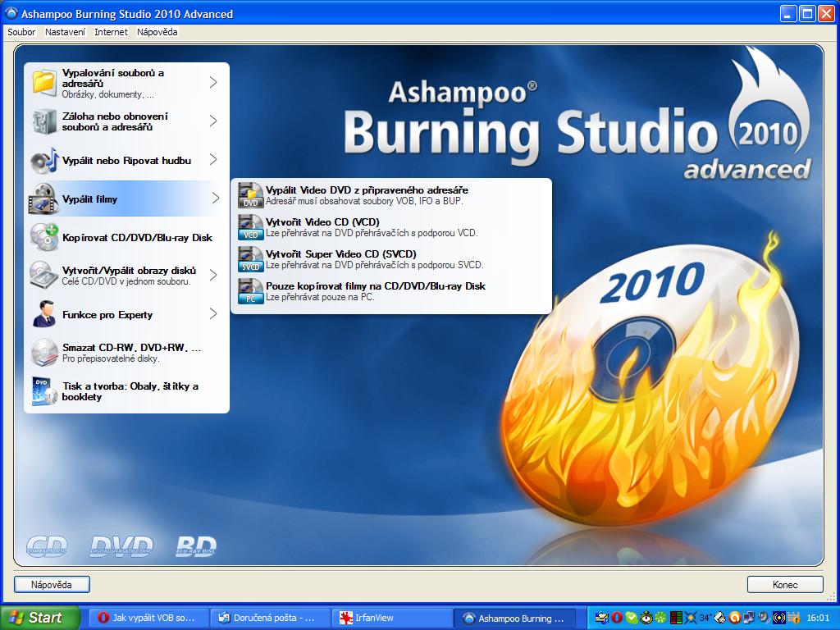This screenshot has height=630, width=840.
Task: Click the red-green equalizer bars tray icon
Action: tap(676, 618)
